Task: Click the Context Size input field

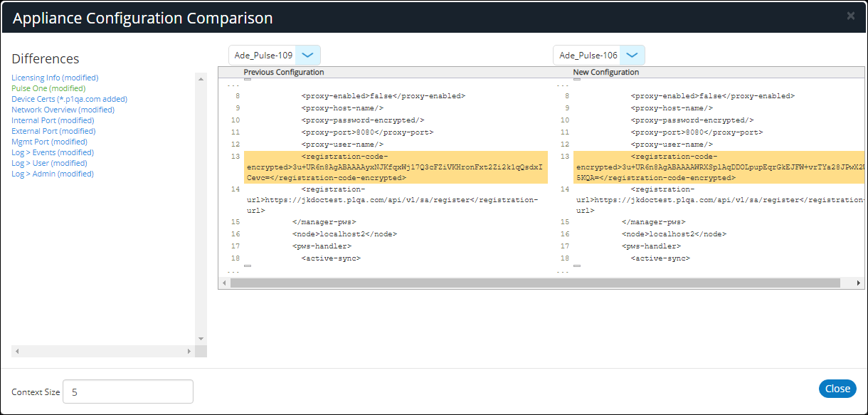Action: coord(128,392)
